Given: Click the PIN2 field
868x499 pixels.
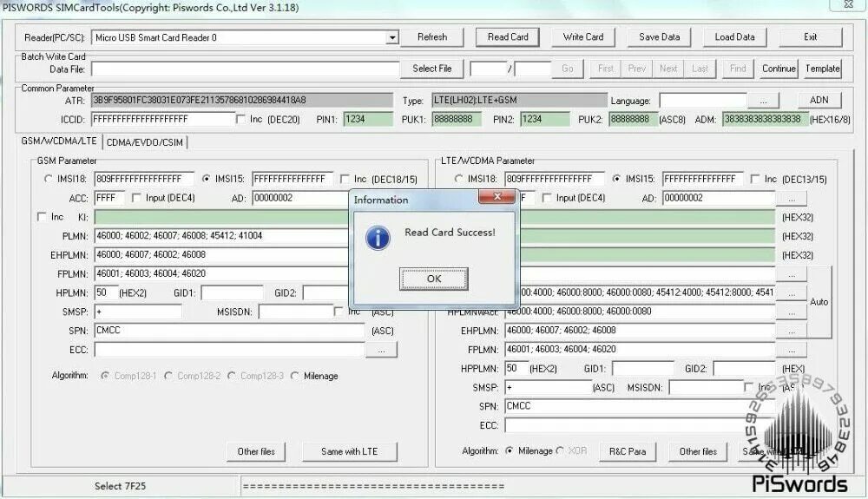Looking at the screenshot, I should tap(545, 119).
